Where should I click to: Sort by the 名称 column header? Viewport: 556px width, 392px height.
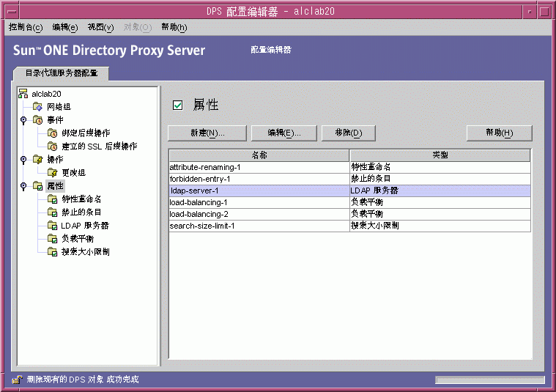click(259, 155)
